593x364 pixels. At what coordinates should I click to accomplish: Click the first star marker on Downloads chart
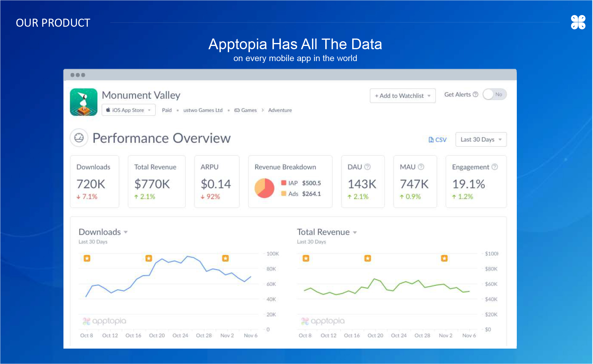87,258
